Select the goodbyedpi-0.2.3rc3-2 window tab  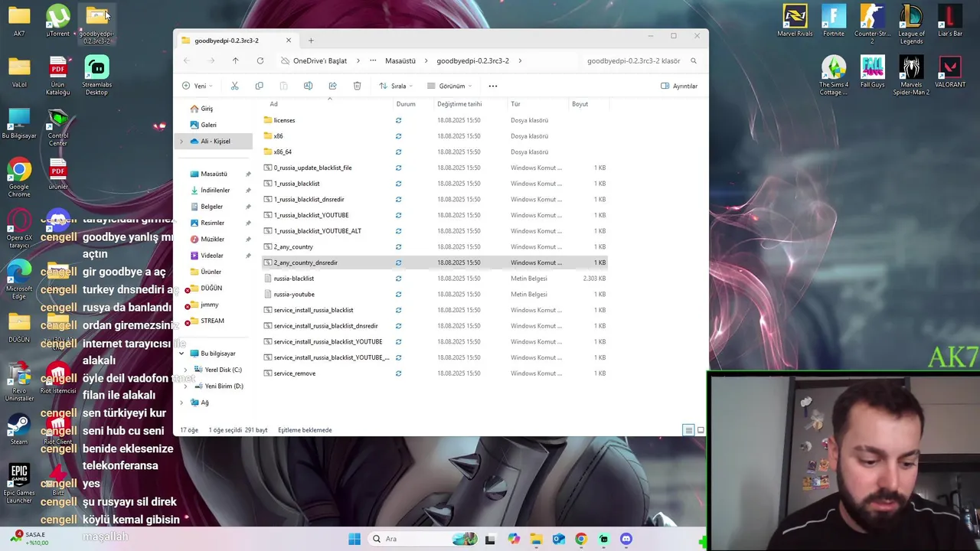pos(235,41)
